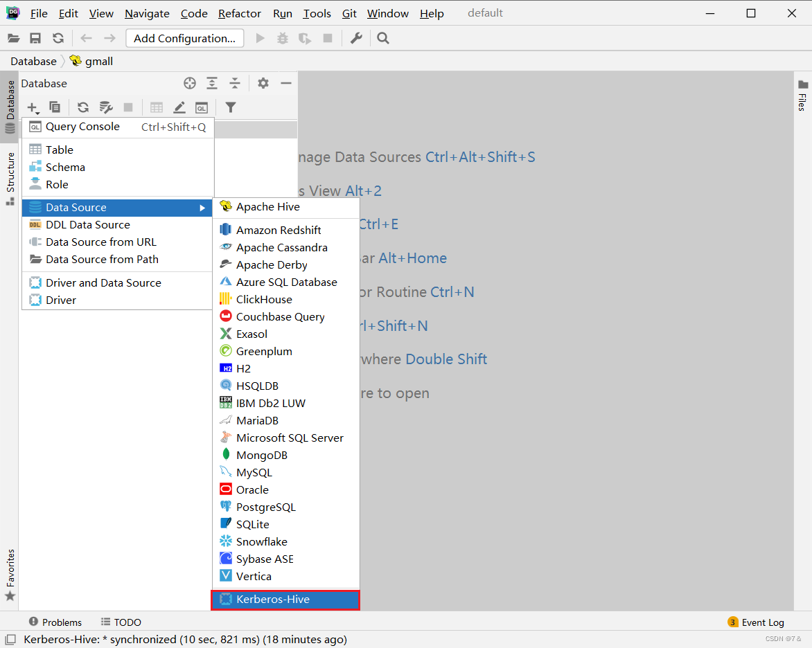
Task: Choose Apache Cassandra data source
Action: tap(286, 247)
